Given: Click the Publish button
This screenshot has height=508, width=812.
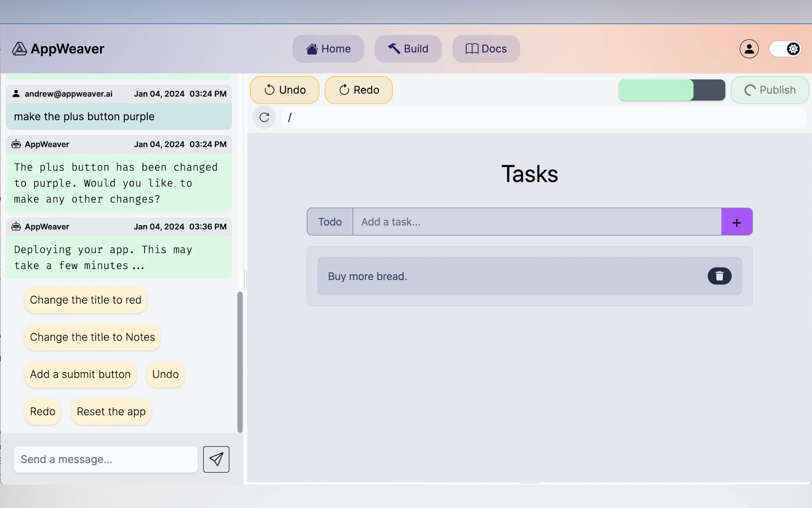Looking at the screenshot, I should point(770,90).
